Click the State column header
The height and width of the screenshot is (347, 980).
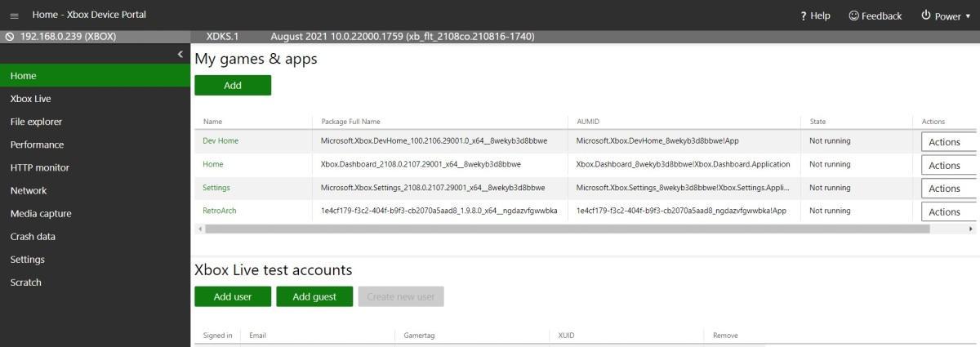click(817, 122)
